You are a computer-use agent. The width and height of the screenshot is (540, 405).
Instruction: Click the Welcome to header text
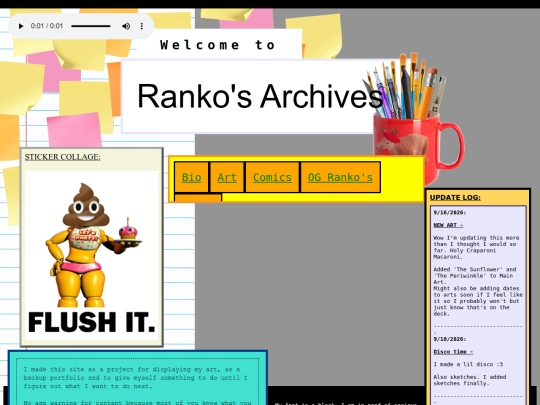click(218, 45)
